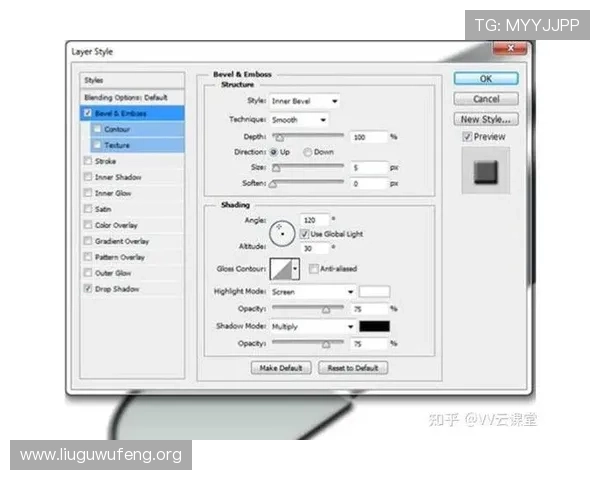Enable the Texture checkbox
This screenshot has width=600, height=480.
tap(97, 145)
